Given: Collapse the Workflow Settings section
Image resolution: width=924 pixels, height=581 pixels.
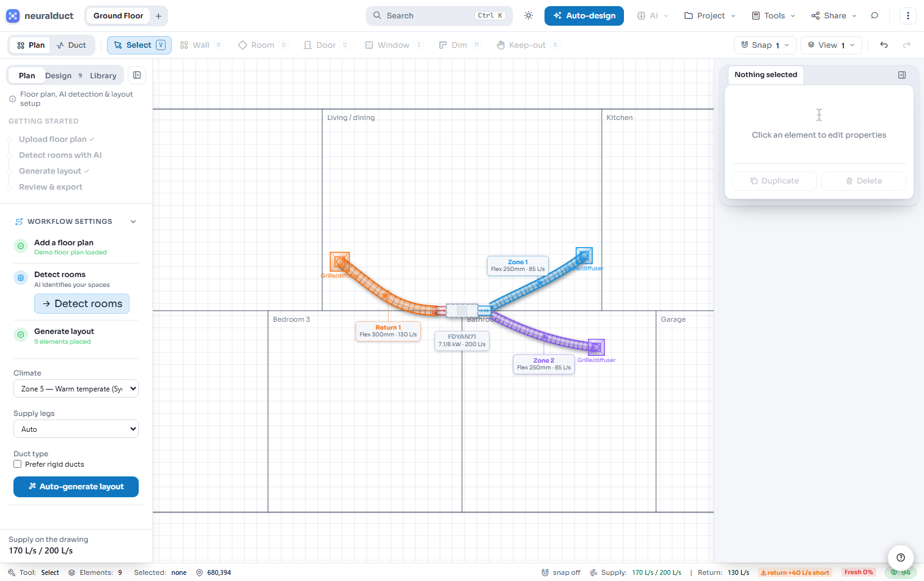Looking at the screenshot, I should coord(133,221).
